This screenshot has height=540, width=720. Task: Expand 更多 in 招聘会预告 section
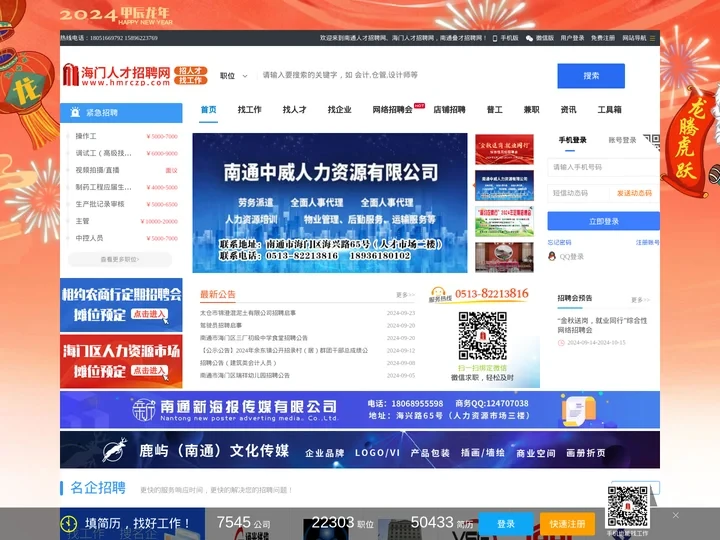(x=640, y=300)
